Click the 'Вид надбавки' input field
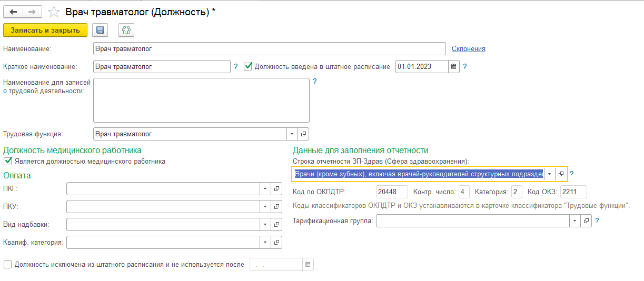The image size is (644, 281). coord(163,225)
